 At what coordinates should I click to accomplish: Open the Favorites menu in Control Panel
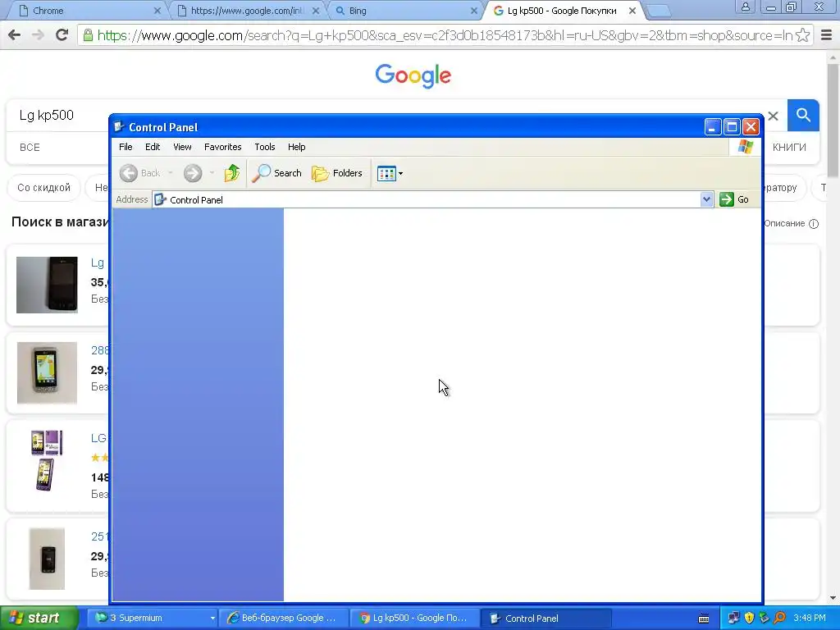click(x=223, y=147)
